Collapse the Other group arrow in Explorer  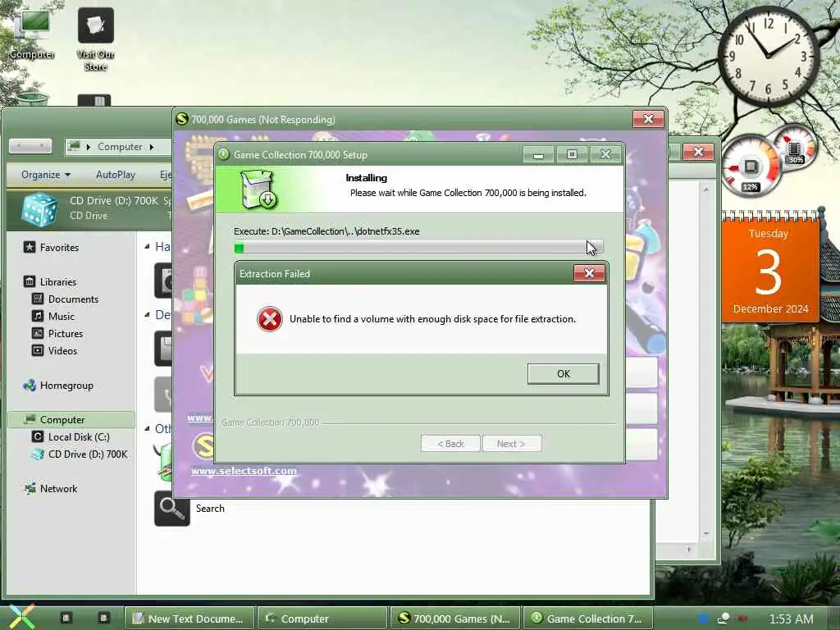click(x=148, y=428)
